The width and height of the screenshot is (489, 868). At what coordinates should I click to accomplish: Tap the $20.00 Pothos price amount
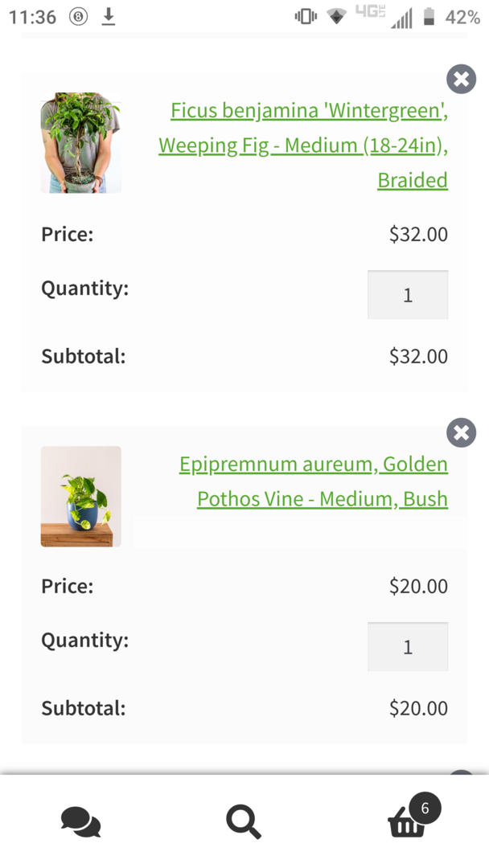[418, 586]
